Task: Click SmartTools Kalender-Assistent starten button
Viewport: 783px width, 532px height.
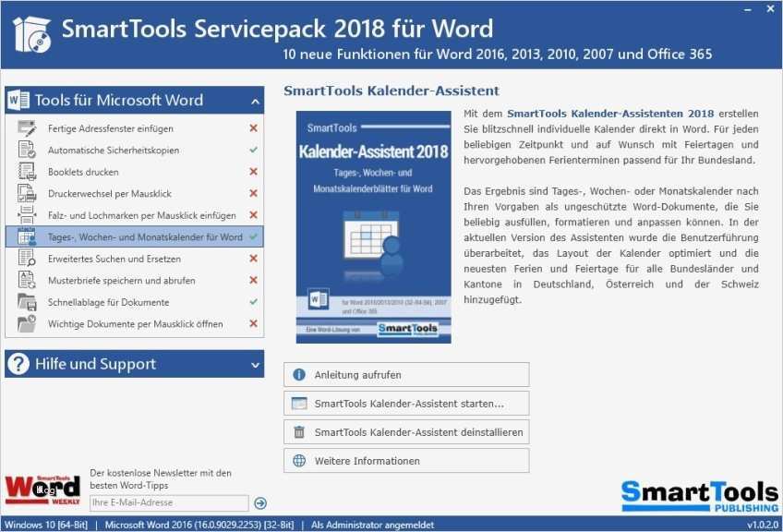Action: [404, 403]
